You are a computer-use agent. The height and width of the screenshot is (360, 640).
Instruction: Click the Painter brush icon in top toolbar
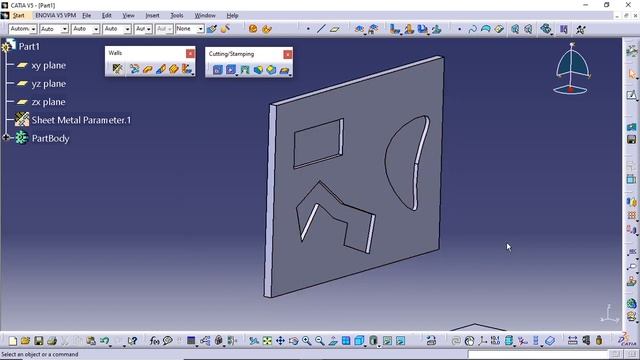[211, 29]
